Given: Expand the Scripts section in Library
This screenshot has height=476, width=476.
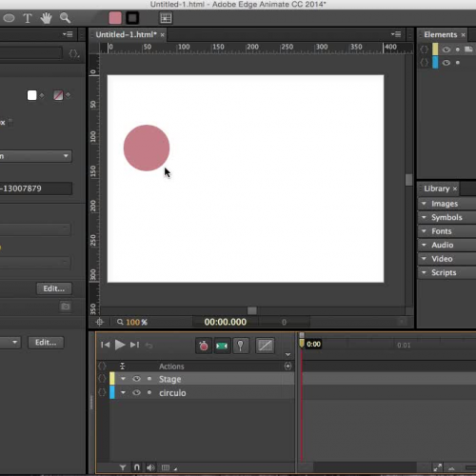Looking at the screenshot, I should [x=424, y=272].
